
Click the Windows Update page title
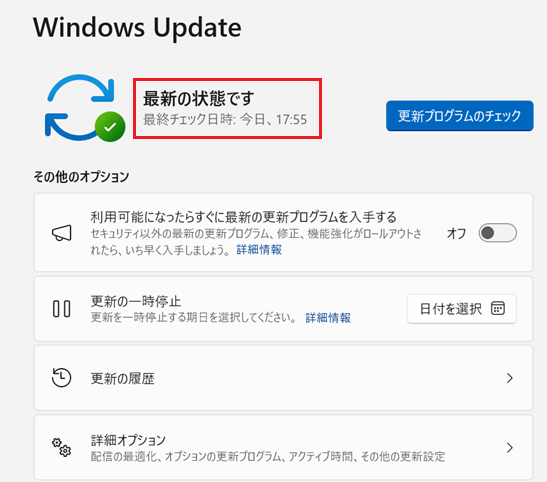click(137, 28)
